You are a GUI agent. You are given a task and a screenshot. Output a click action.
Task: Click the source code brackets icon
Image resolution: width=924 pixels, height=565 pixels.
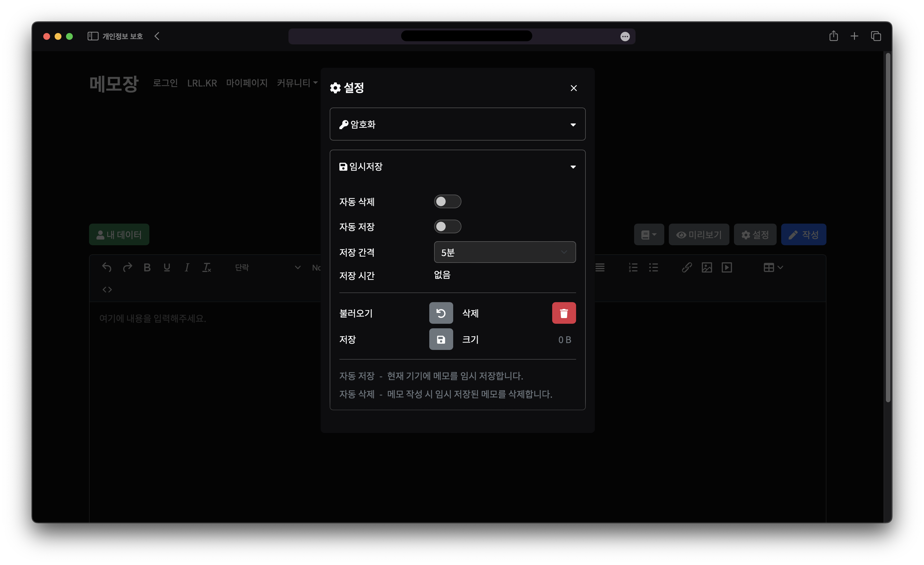coord(107,289)
